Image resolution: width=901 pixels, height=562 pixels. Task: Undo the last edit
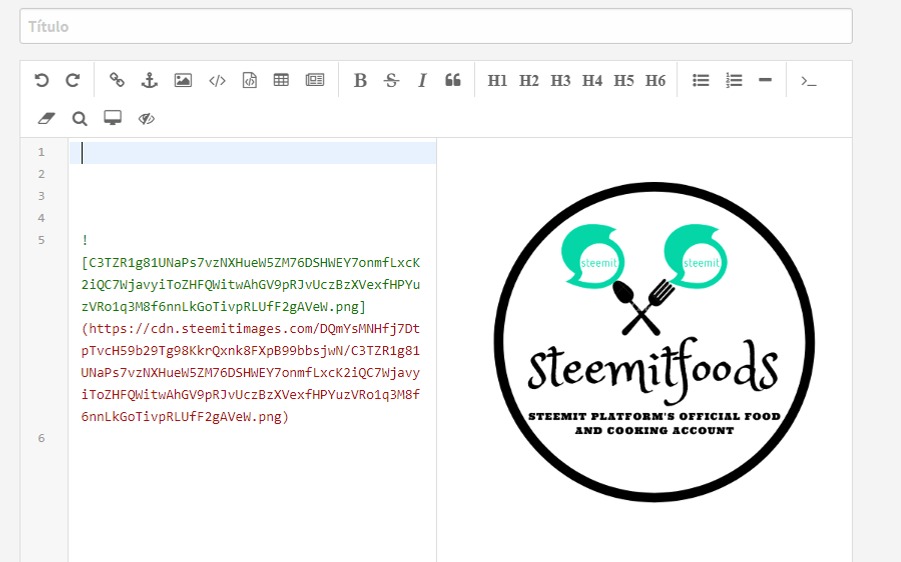[41, 80]
